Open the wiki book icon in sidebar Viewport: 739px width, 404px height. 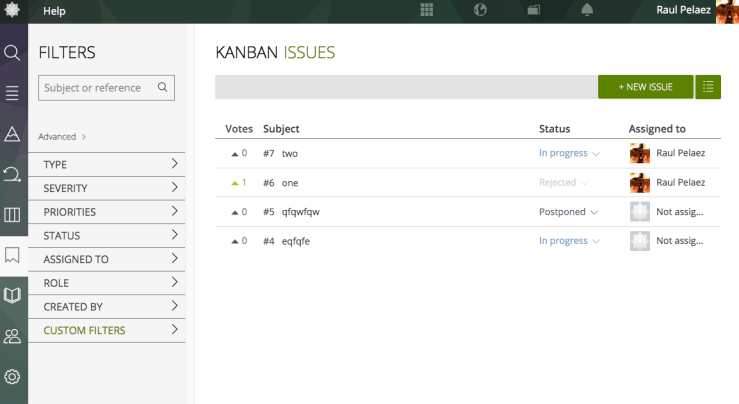coord(13,295)
